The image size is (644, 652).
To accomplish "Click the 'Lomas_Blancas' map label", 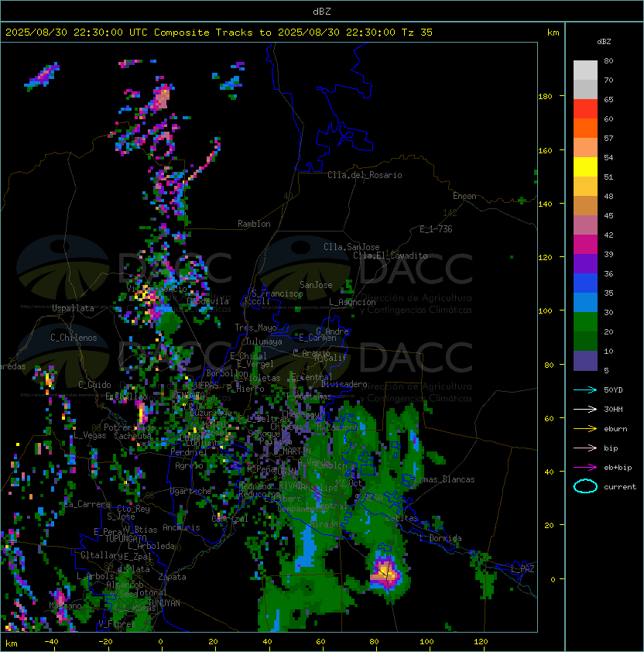I will tap(444, 479).
